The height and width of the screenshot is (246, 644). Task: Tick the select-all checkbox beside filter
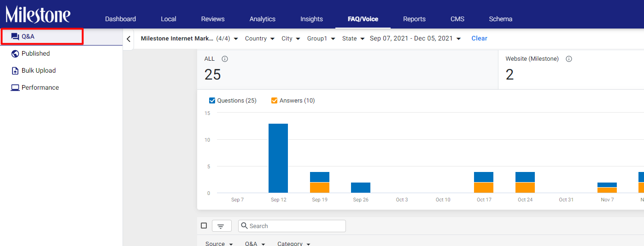coord(204,226)
